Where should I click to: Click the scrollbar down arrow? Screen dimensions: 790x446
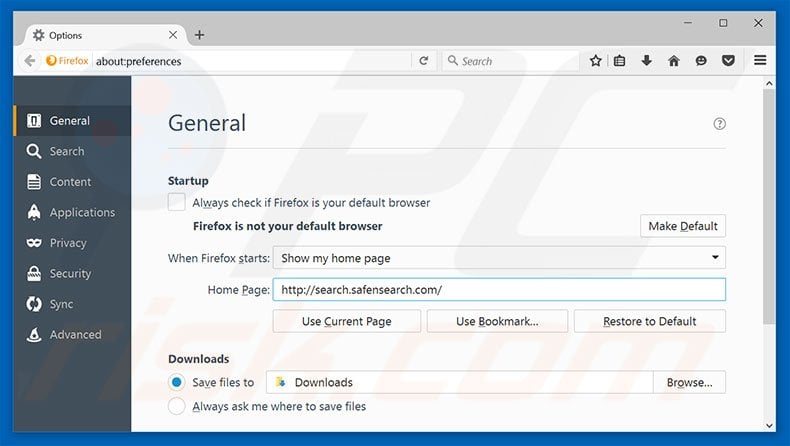(769, 425)
